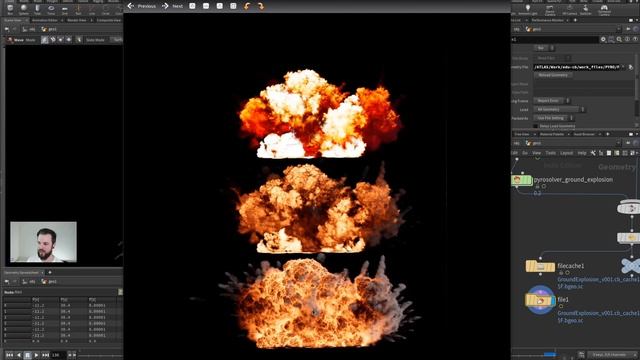Screen dimensions: 640x360
Task: Click the current frame number field
Action: pyautogui.click(x=58, y=355)
